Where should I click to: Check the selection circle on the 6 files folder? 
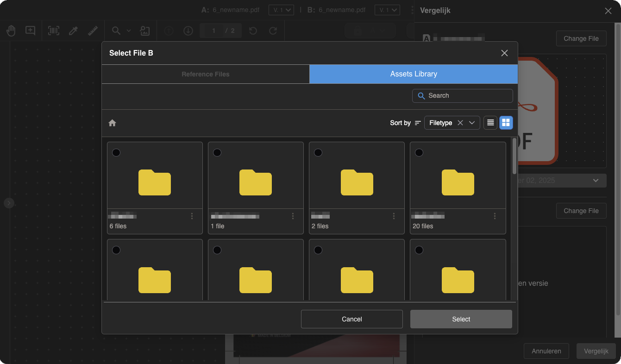point(116,152)
